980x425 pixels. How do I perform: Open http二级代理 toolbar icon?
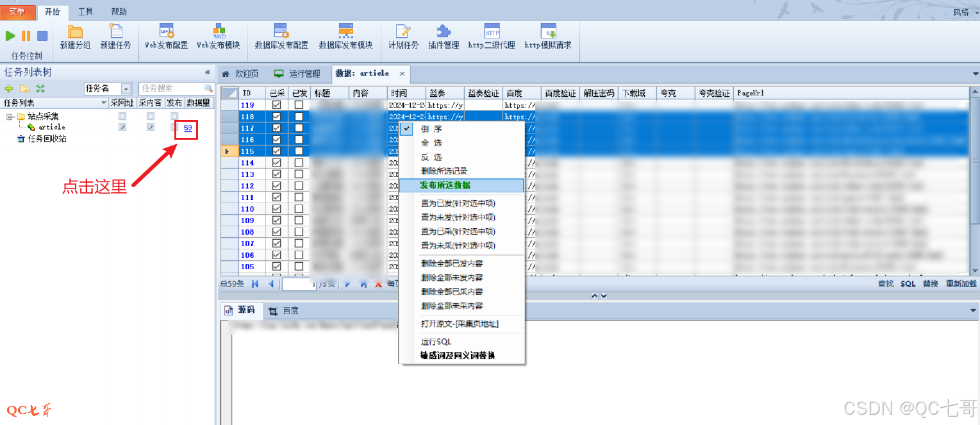[x=492, y=32]
